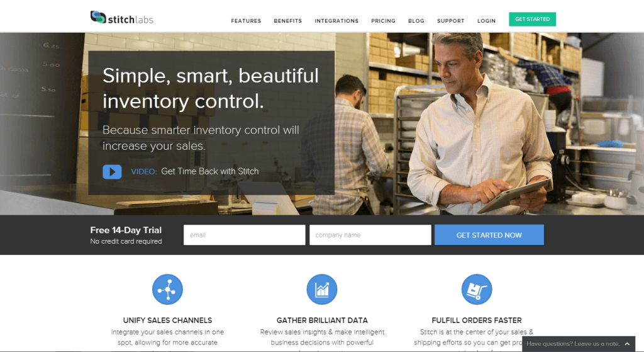644x352 pixels.
Task: Click the Stitch Labs logo
Action: [121, 18]
